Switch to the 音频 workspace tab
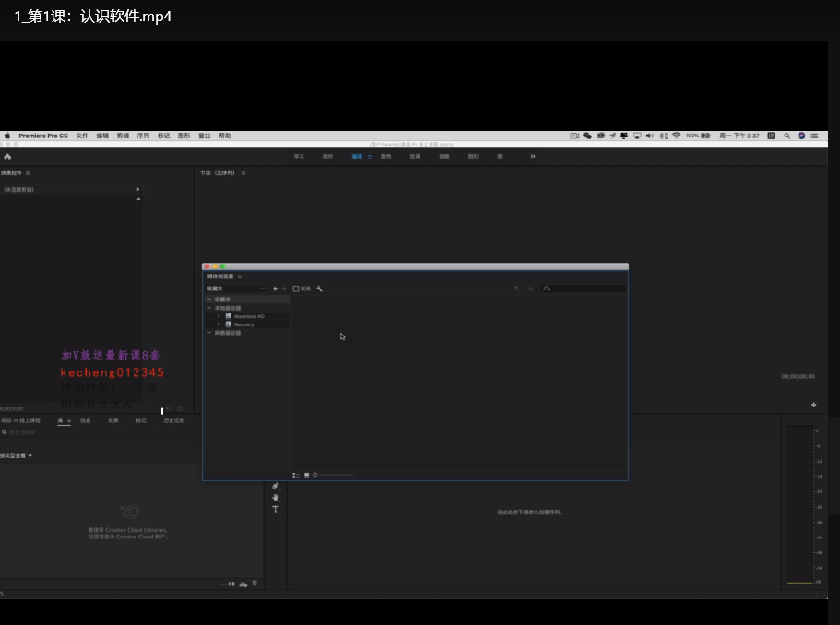The height and width of the screenshot is (625, 840). click(x=444, y=157)
